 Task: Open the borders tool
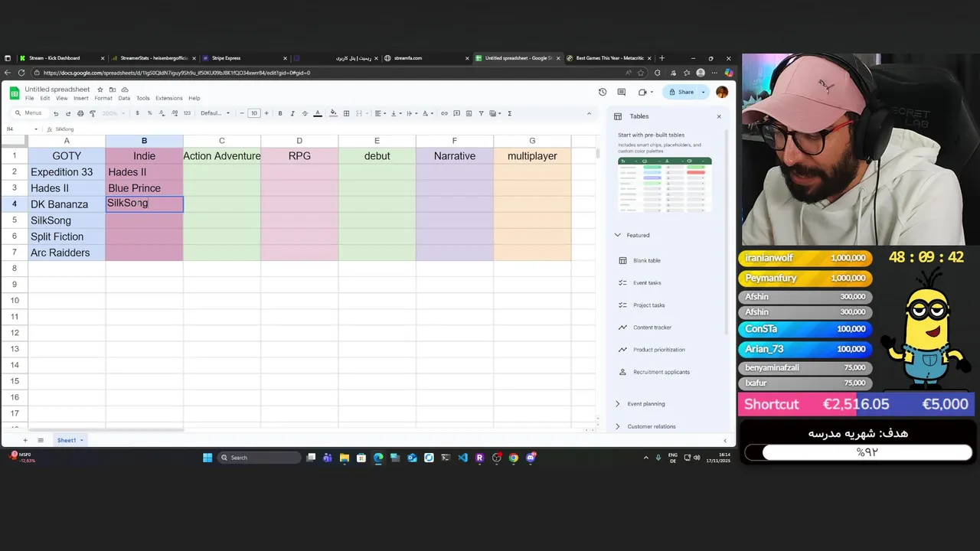pyautogui.click(x=346, y=113)
